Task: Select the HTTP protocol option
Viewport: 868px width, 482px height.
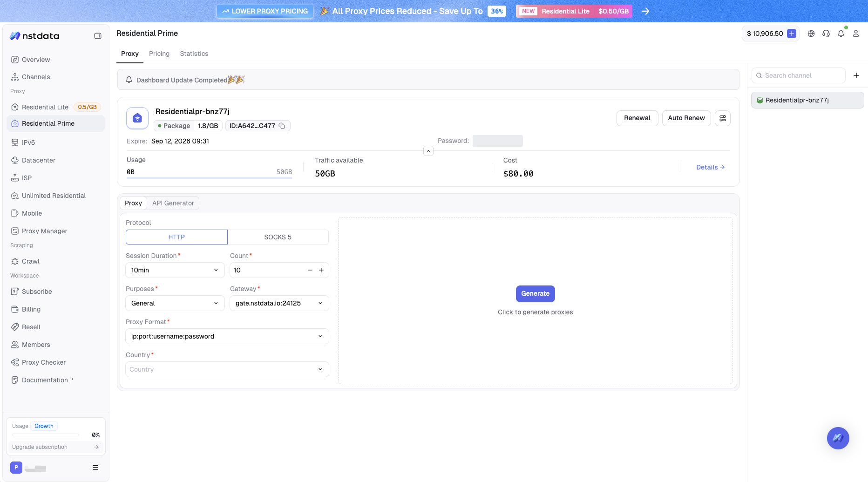Action: (x=176, y=237)
